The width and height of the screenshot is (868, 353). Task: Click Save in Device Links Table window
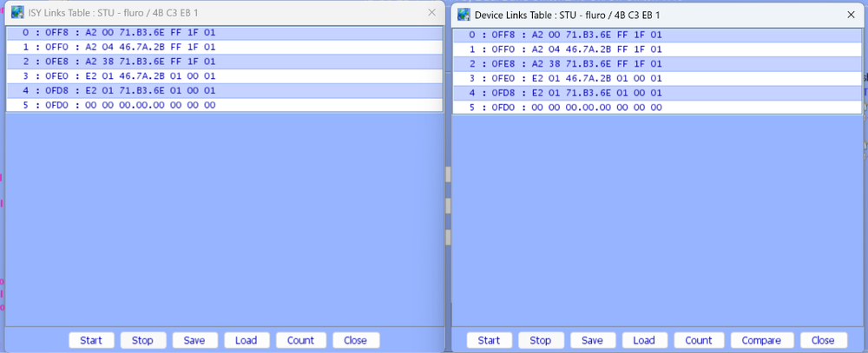592,340
